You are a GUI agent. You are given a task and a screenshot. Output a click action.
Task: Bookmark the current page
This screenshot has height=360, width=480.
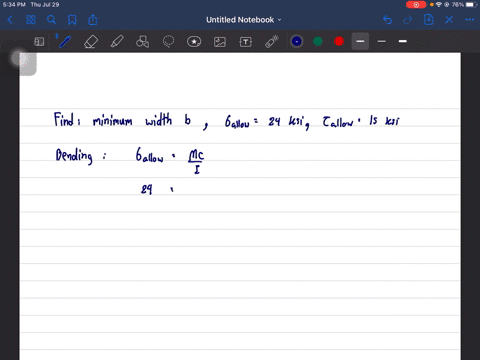pyautogui.click(x=72, y=20)
